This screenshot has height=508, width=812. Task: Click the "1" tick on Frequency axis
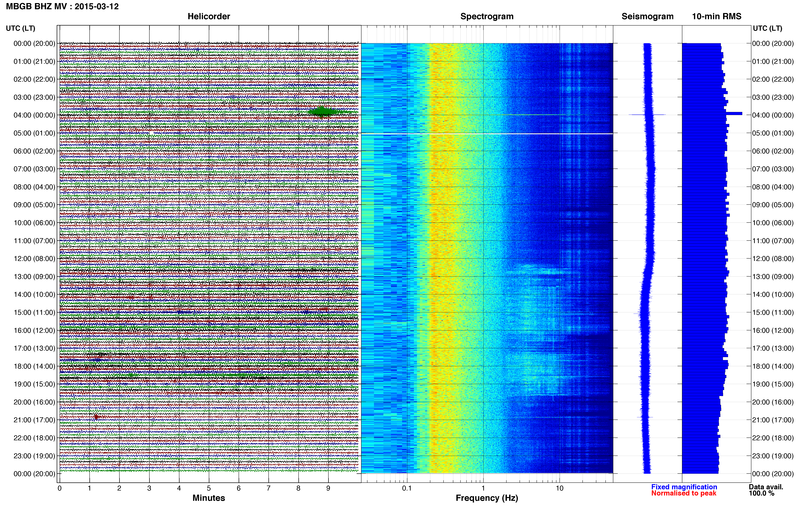[483, 488]
